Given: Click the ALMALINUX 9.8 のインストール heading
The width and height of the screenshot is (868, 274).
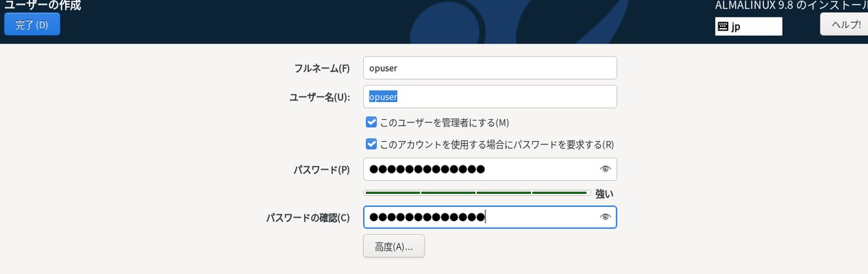Looking at the screenshot, I should [791, 5].
